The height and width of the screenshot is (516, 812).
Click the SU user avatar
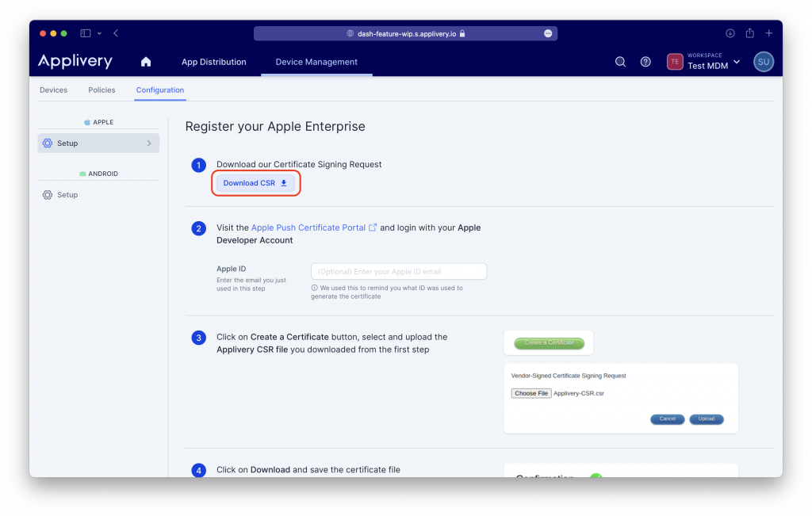coord(764,62)
